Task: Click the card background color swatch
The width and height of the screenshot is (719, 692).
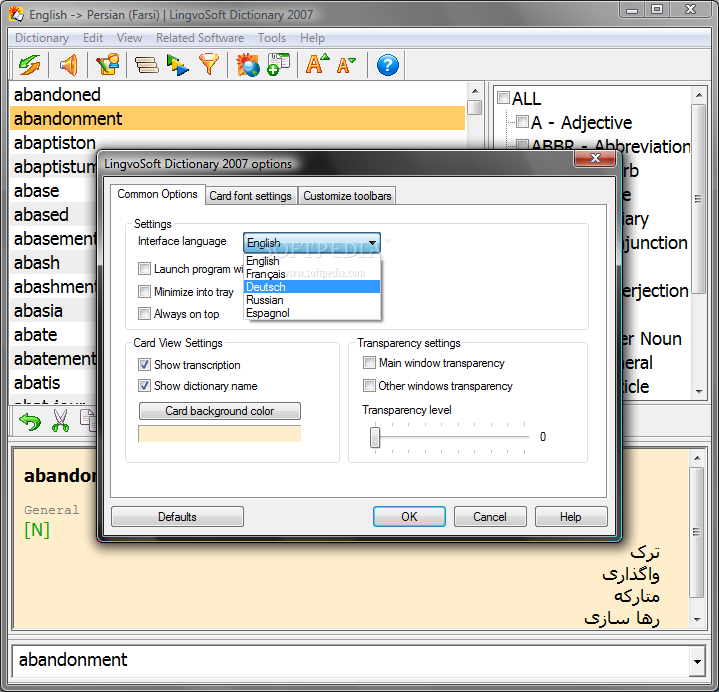Action: pyautogui.click(x=220, y=433)
